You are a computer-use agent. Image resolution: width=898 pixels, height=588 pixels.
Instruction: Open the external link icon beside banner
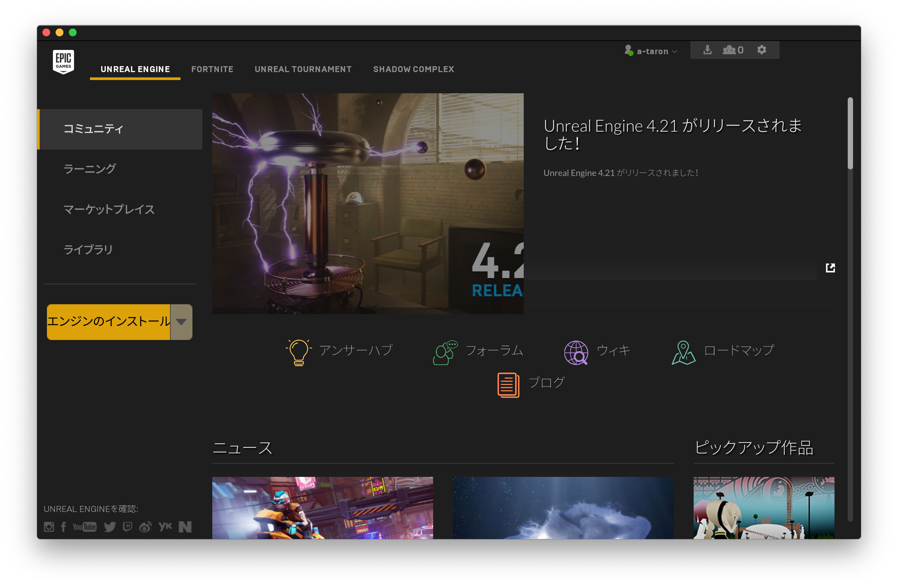tap(830, 268)
